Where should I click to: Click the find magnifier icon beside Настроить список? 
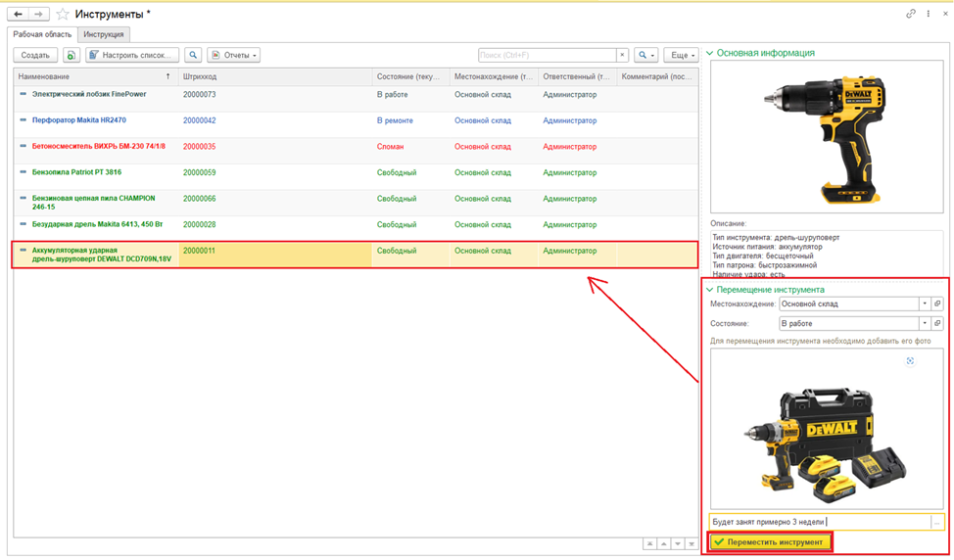pyautogui.click(x=194, y=56)
